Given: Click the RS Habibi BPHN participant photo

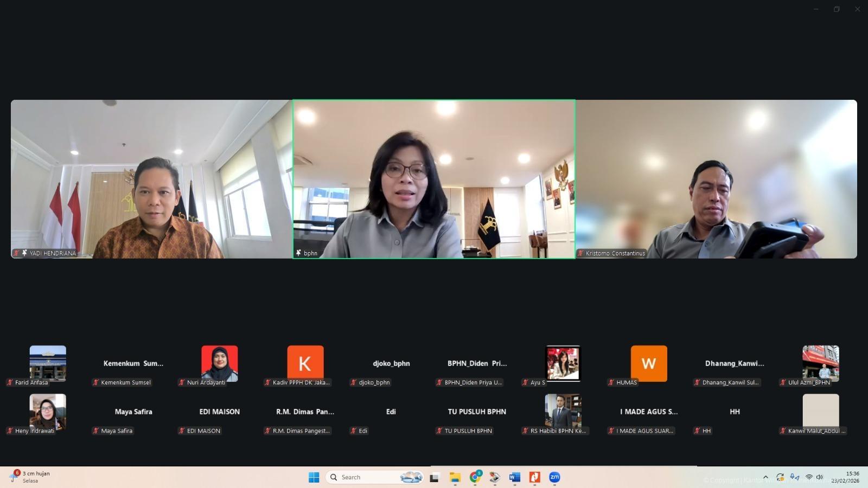Looking at the screenshot, I should tap(563, 410).
